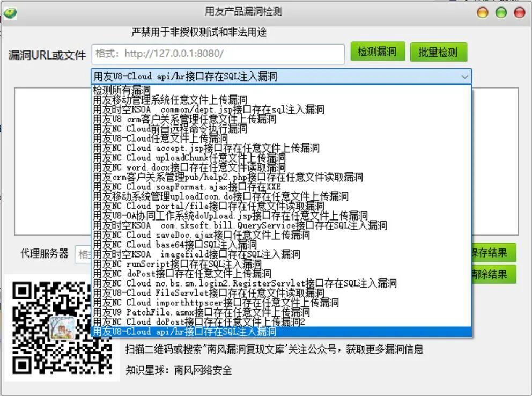Select 用友NC Cloud前台远程命令执行漏洞
532x396 pixels.
tap(281, 129)
